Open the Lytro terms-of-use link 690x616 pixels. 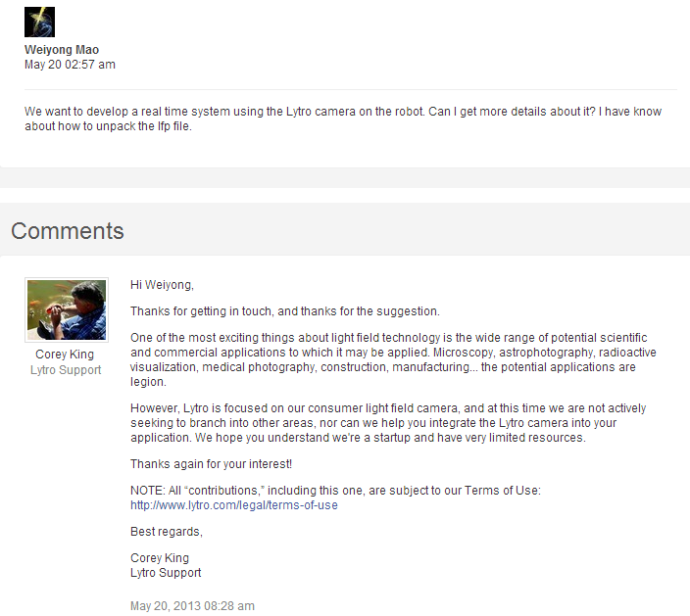[234, 505]
